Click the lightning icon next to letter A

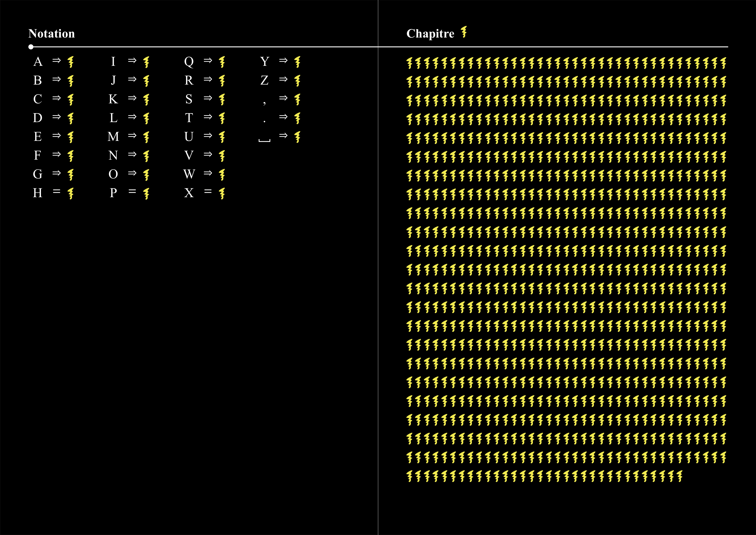click(70, 62)
